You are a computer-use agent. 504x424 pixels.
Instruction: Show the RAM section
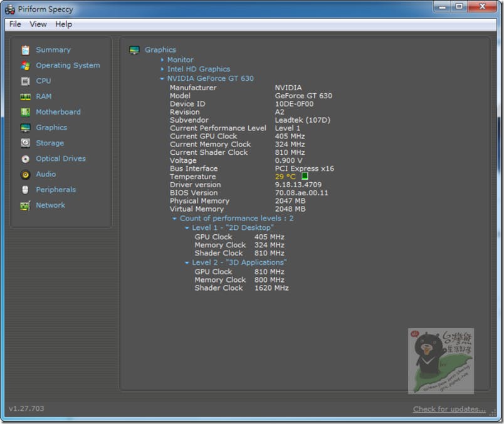(x=44, y=96)
